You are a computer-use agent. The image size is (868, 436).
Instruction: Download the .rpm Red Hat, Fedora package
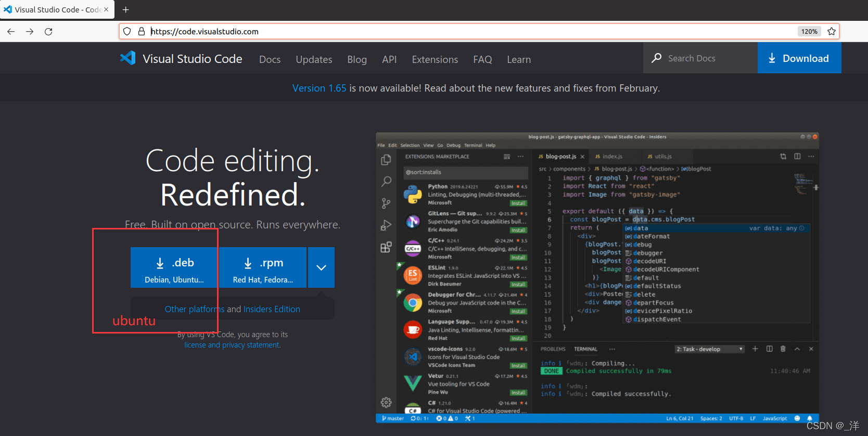[263, 267]
